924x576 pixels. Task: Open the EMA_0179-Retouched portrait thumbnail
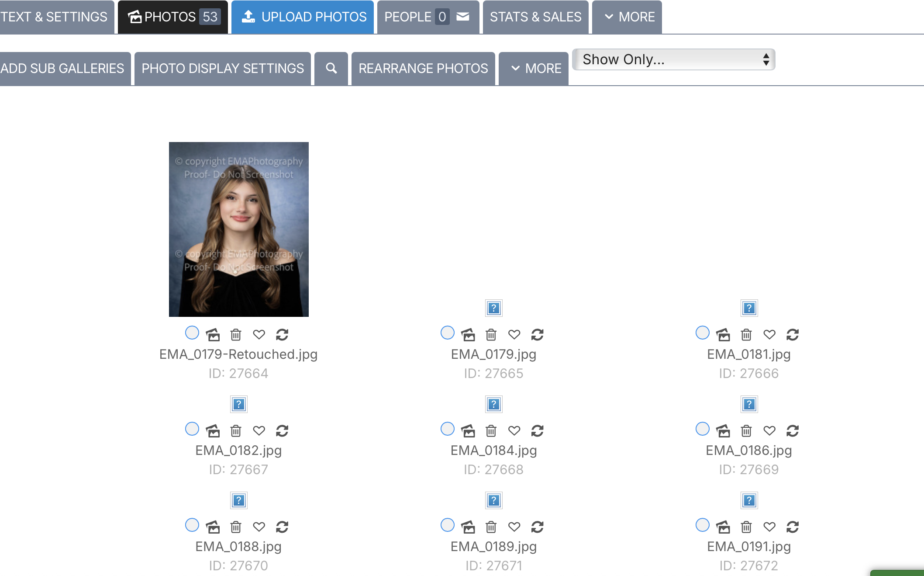[238, 229]
